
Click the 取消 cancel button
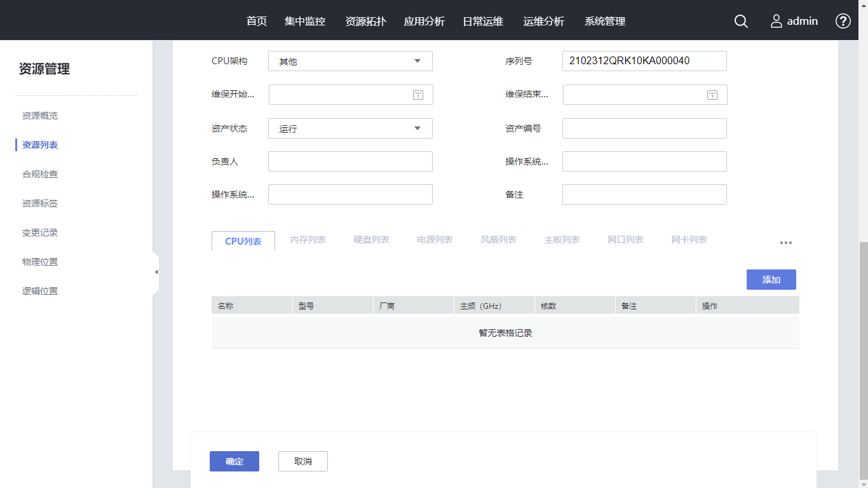pyautogui.click(x=303, y=461)
